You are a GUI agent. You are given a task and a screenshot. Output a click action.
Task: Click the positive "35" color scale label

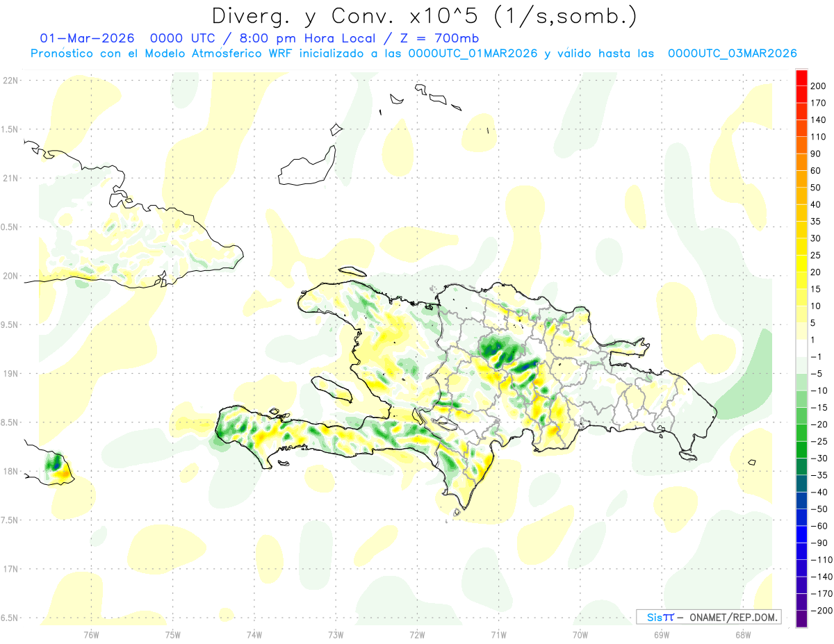pyautogui.click(x=817, y=222)
